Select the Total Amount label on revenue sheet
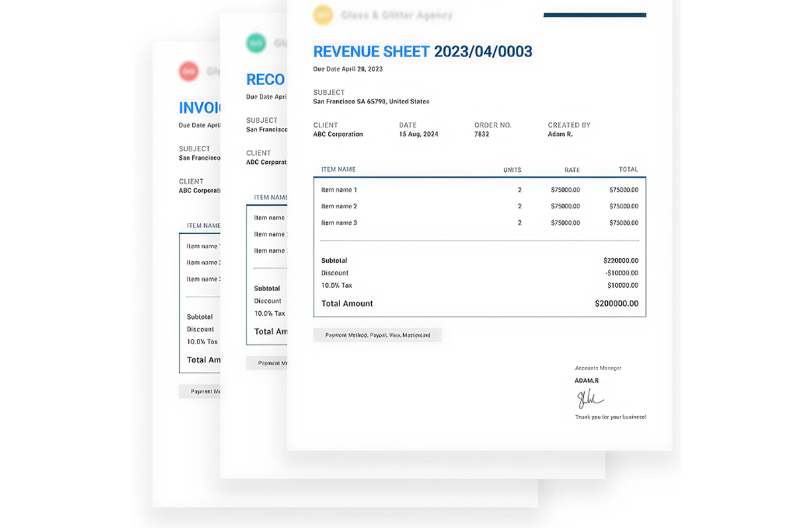Viewport: 812px width, 528px height. tap(347, 303)
